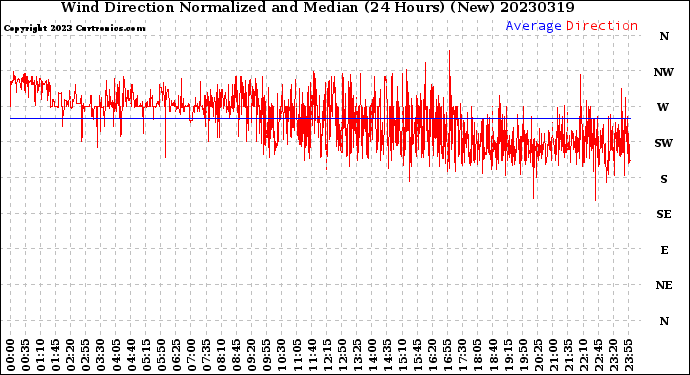690x375 pixels.
Task: Click the 19:15 time label
Action: (x=508, y=355)
